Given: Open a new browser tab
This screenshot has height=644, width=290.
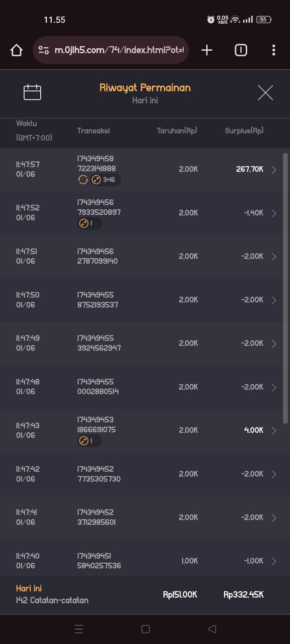Looking at the screenshot, I should (x=207, y=50).
